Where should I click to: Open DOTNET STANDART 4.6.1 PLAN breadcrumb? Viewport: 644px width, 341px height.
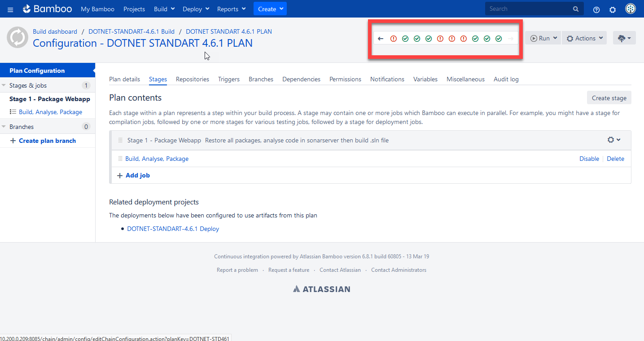click(x=229, y=31)
